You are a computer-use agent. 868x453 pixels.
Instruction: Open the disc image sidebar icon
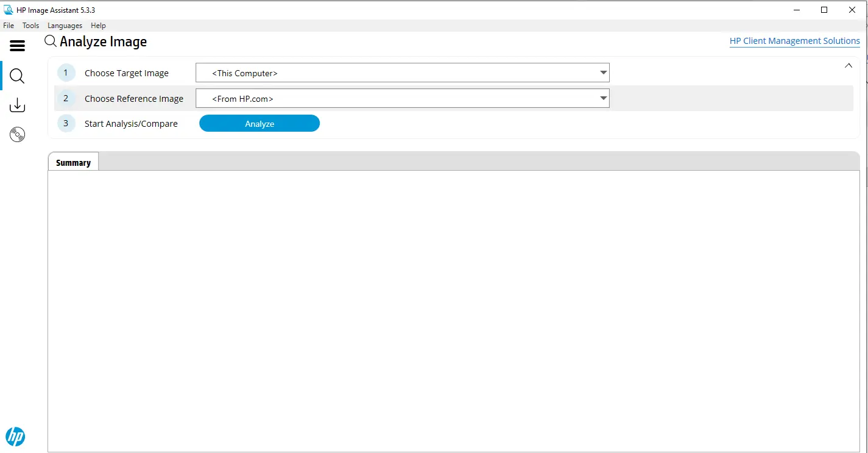(x=17, y=135)
